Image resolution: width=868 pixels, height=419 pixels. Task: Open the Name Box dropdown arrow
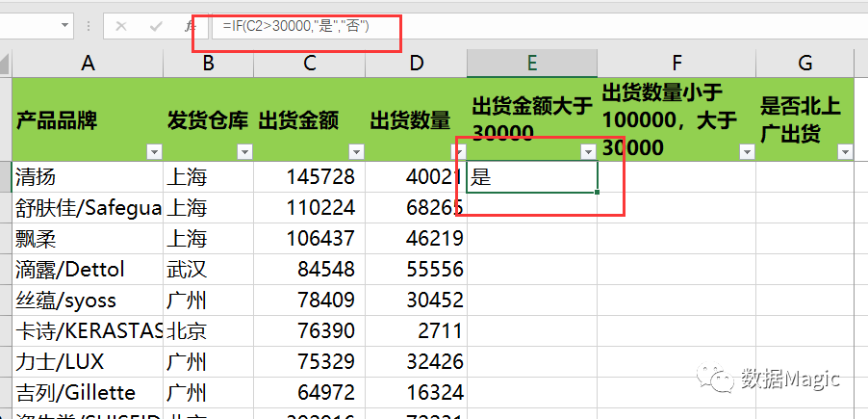pyautogui.click(x=65, y=25)
